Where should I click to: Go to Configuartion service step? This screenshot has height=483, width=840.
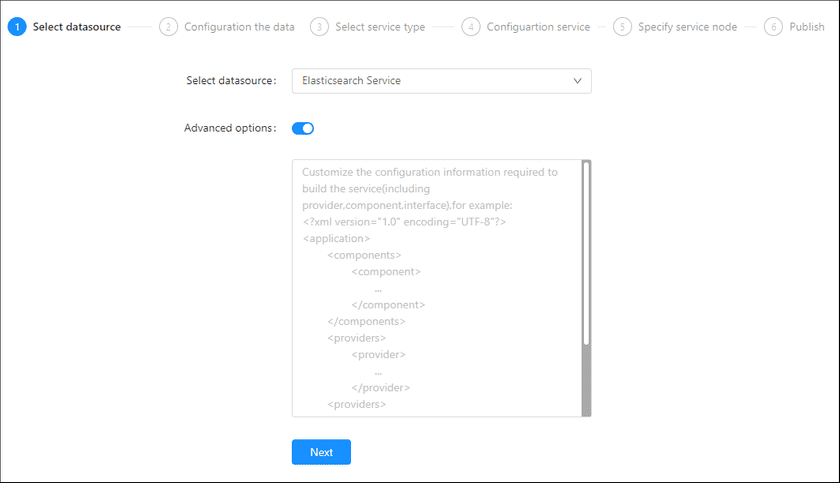538,27
